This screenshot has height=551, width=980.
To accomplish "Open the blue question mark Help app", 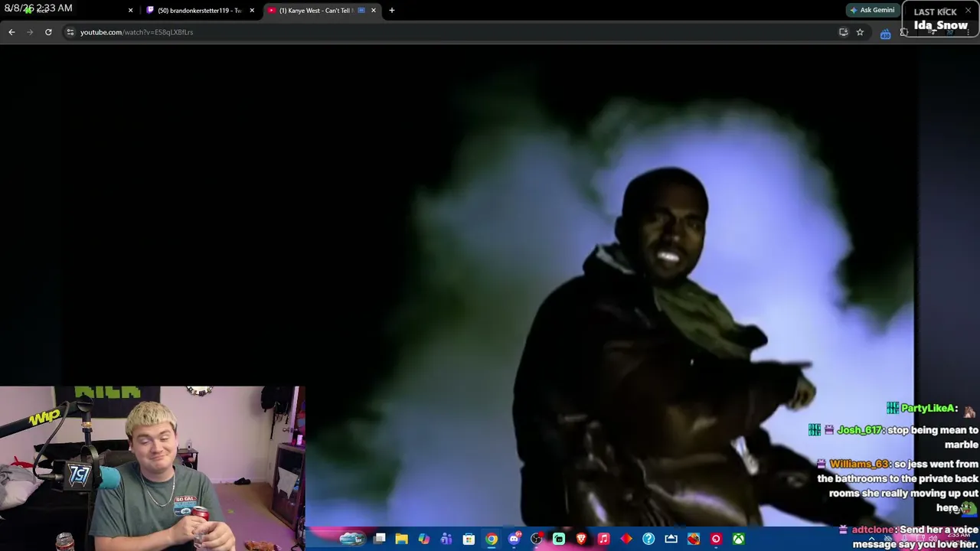I will 648,539.
